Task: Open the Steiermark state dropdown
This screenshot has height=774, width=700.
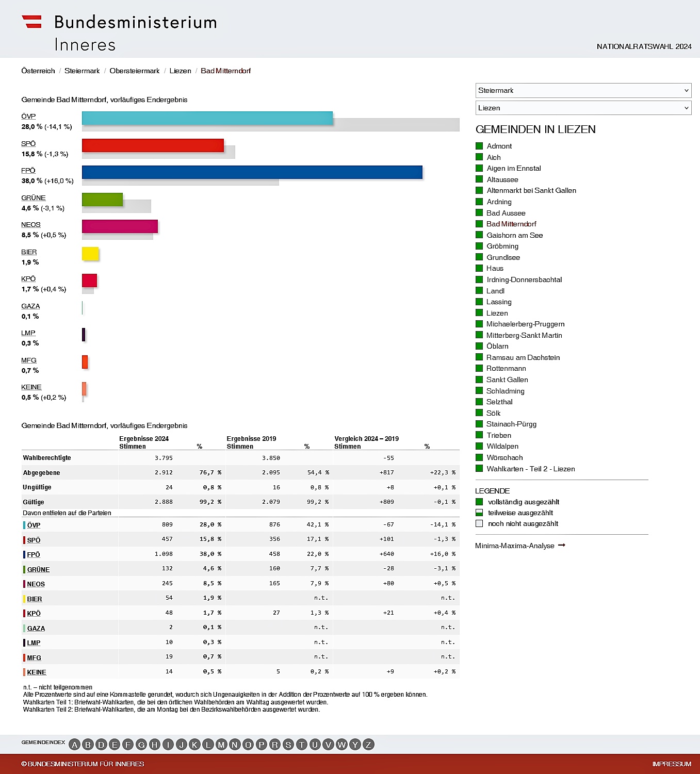Action: (x=583, y=90)
